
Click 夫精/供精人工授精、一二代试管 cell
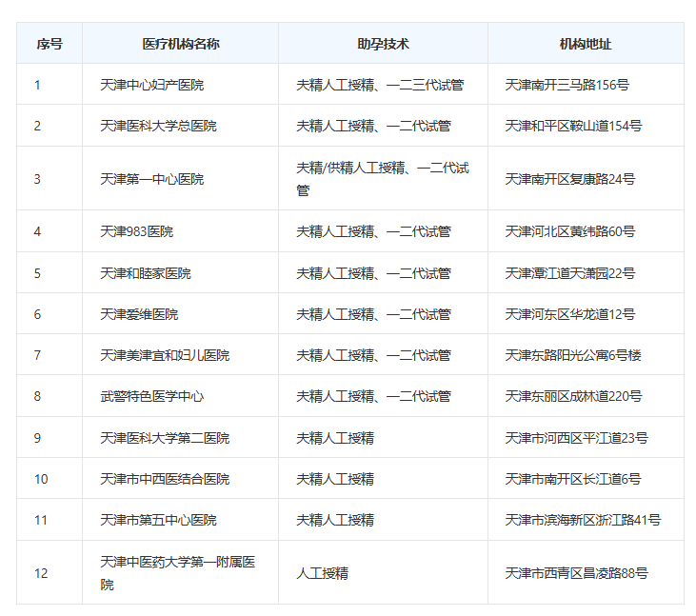383,179
